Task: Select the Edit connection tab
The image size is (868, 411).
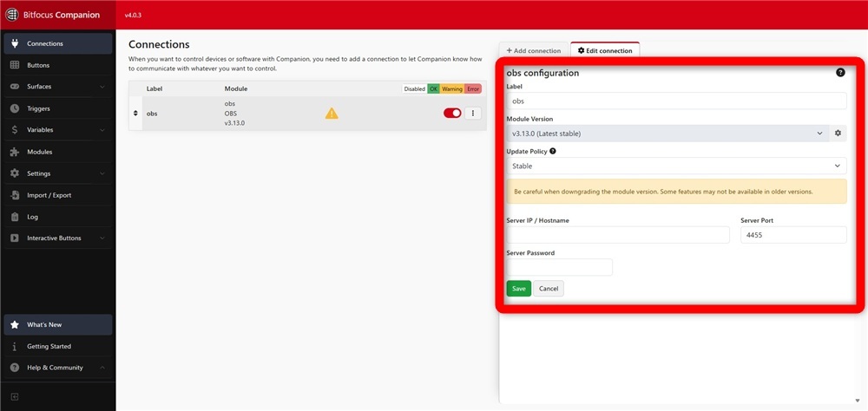Action: pyautogui.click(x=605, y=50)
